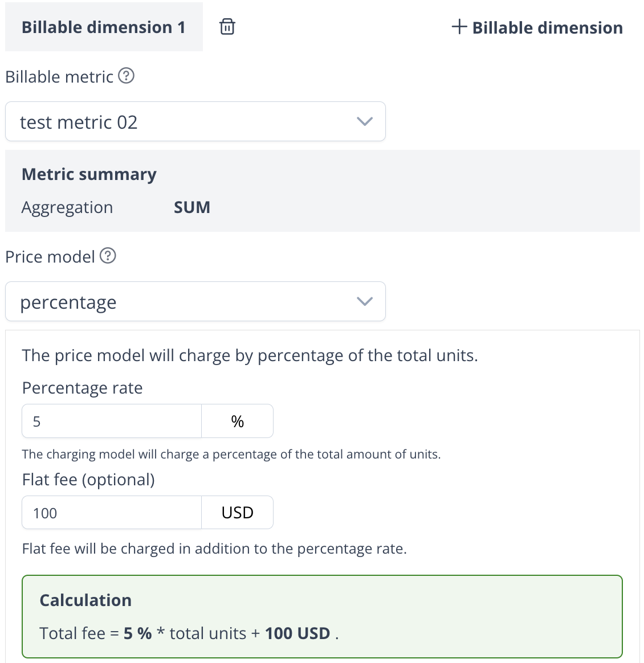The width and height of the screenshot is (644, 663).
Task: Click the 'Percentage rate' label
Action: (82, 388)
